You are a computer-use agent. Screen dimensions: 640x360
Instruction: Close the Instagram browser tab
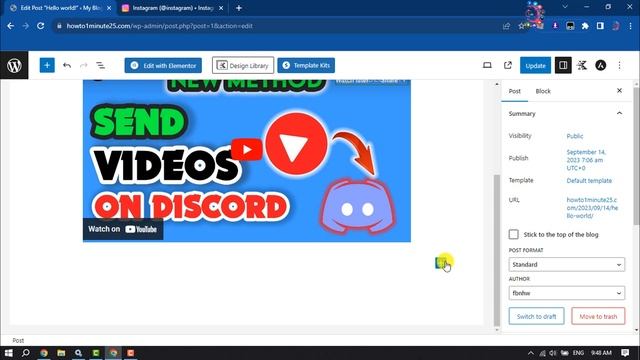pos(221,8)
